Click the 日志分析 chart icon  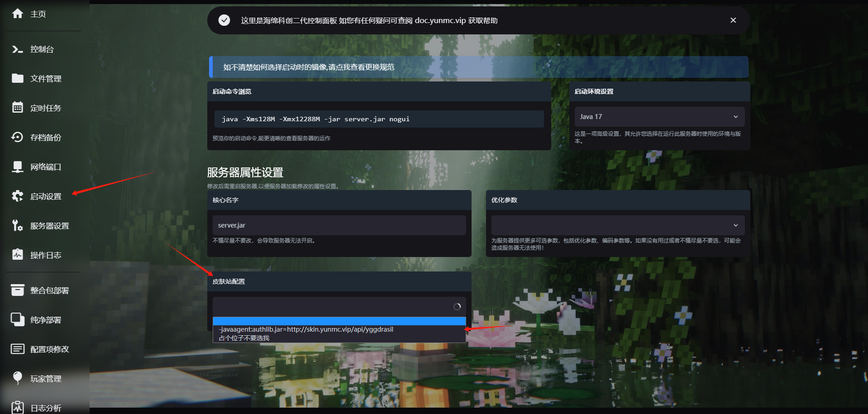(x=18, y=407)
